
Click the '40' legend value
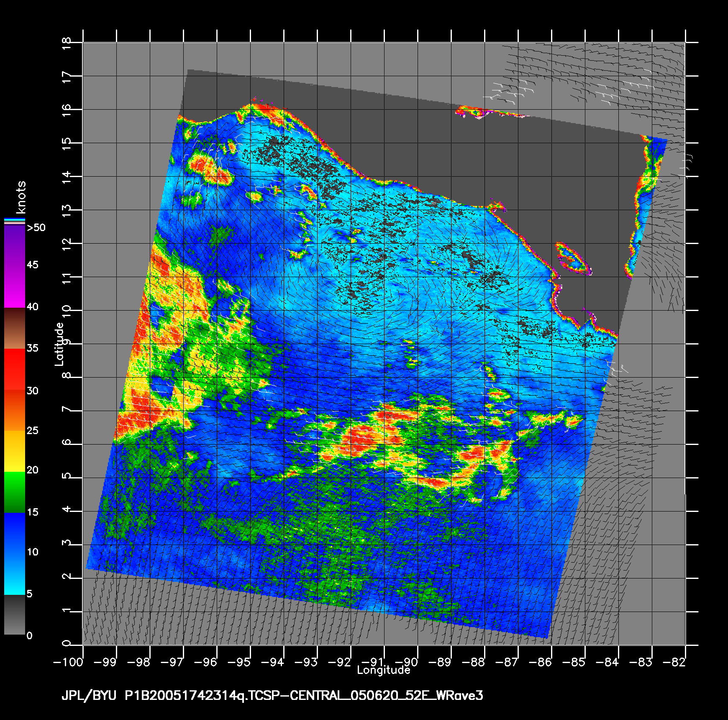pyautogui.click(x=33, y=307)
